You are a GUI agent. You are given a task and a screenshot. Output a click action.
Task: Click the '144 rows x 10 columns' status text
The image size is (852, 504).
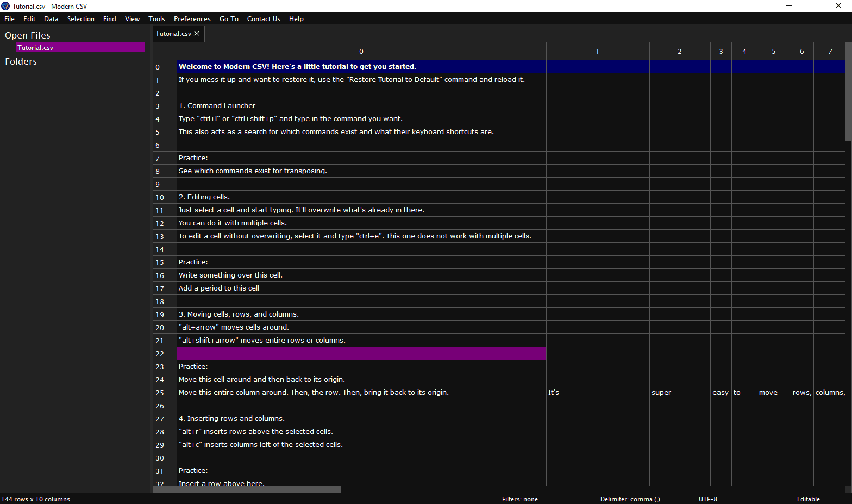tap(36, 499)
